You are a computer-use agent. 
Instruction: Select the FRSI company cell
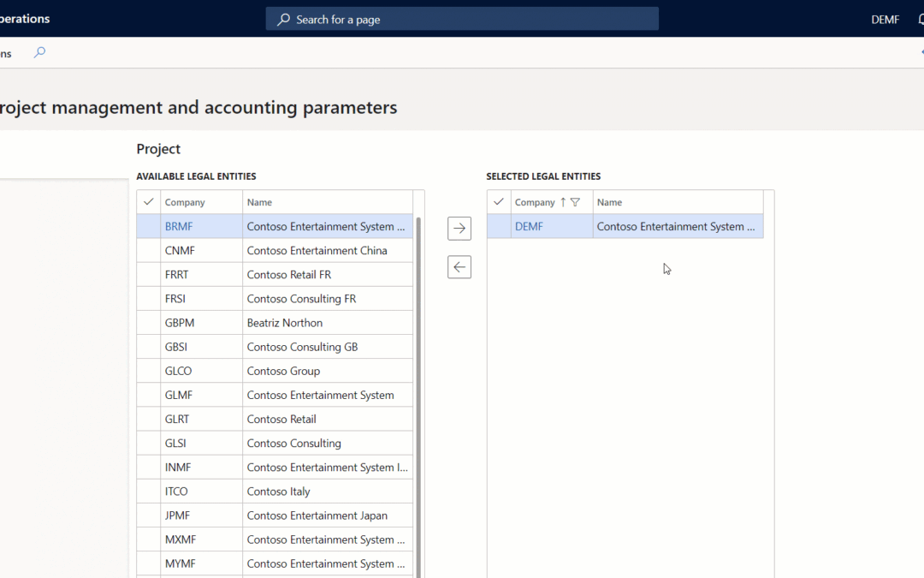tap(201, 299)
